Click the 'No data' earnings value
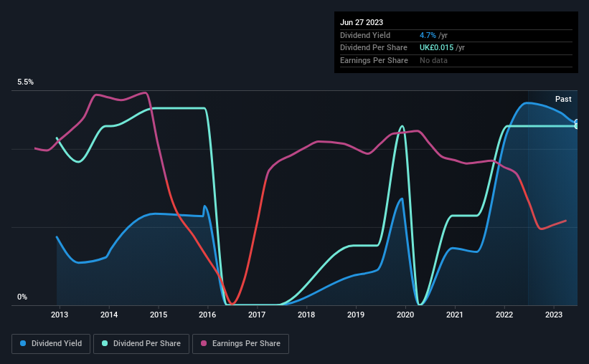 pos(433,60)
